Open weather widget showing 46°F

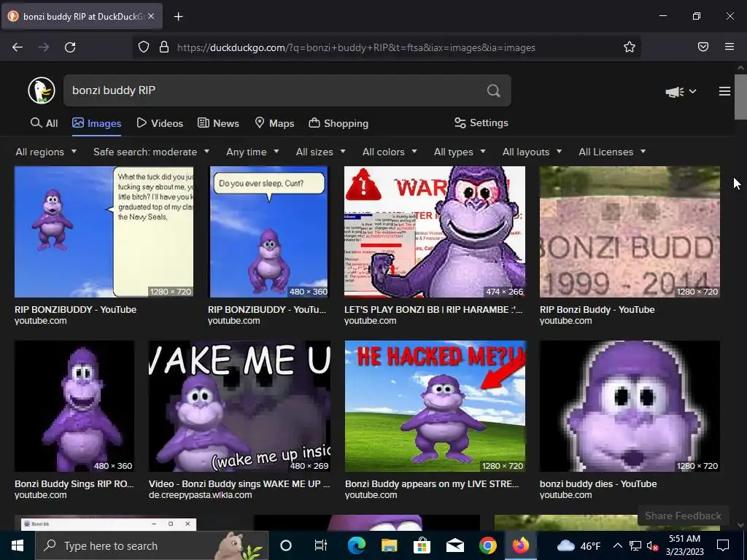(x=578, y=545)
